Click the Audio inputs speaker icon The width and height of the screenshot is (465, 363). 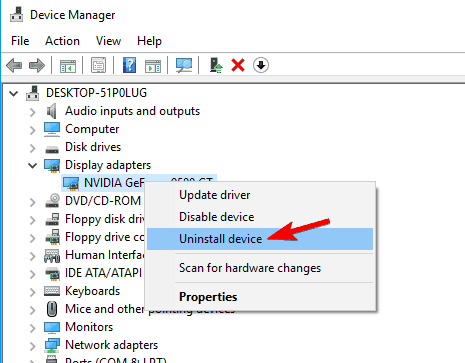(52, 111)
